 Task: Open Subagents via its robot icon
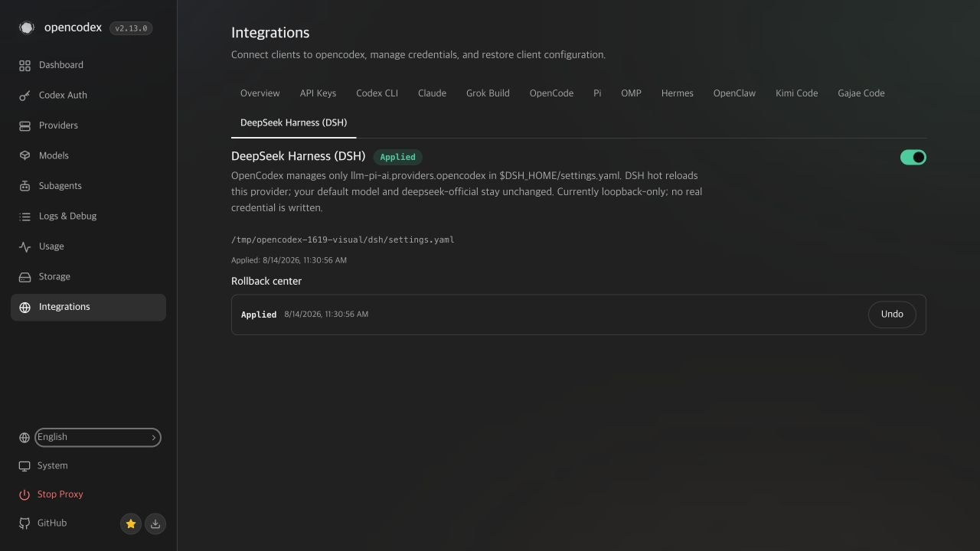(24, 186)
